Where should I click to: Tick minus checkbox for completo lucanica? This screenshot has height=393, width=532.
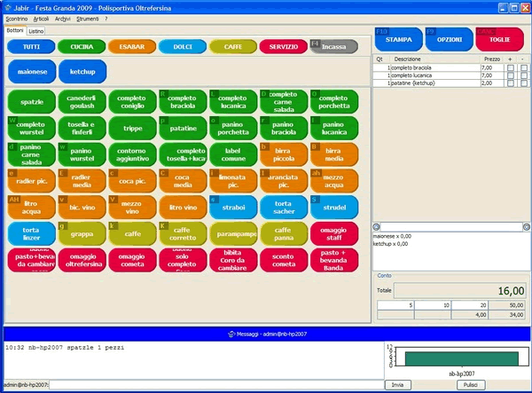(524, 75)
